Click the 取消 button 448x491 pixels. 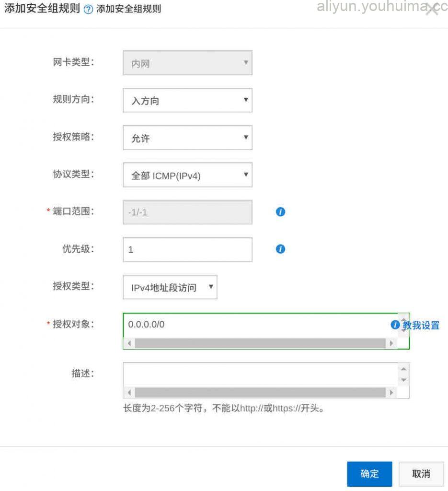[421, 473]
